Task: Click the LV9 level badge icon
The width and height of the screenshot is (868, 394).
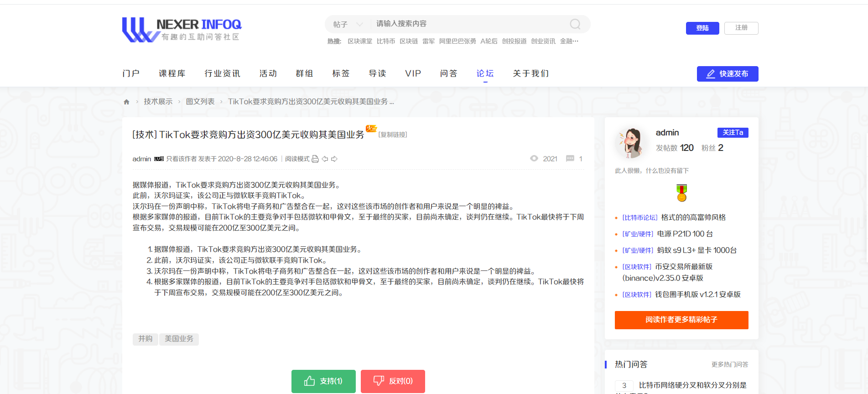Action: (x=159, y=159)
